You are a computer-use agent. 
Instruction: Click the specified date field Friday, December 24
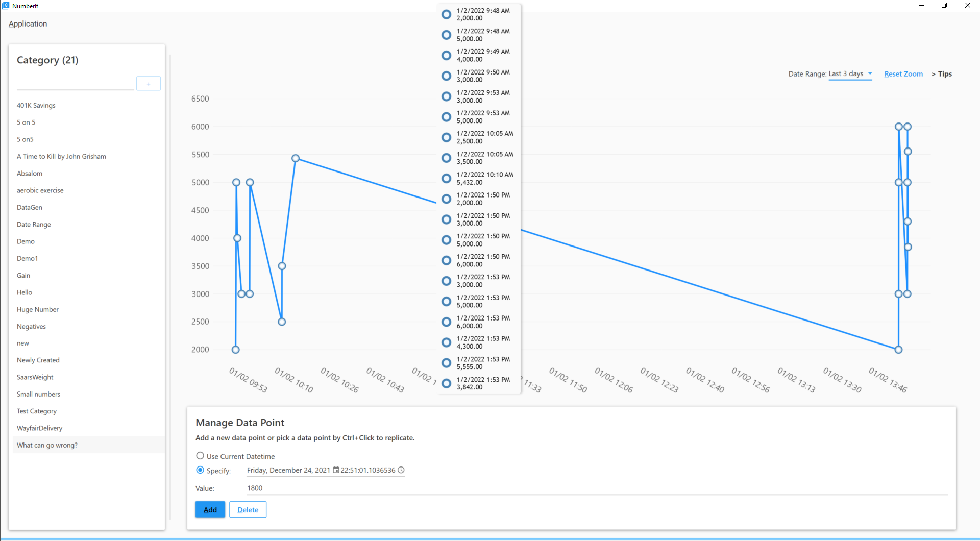point(288,470)
